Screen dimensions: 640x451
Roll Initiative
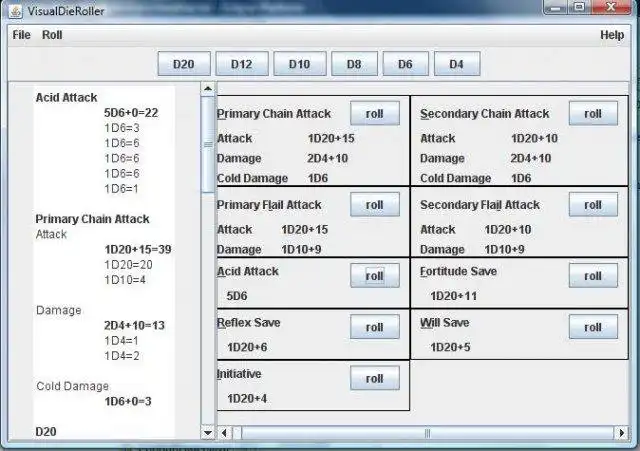(375, 378)
